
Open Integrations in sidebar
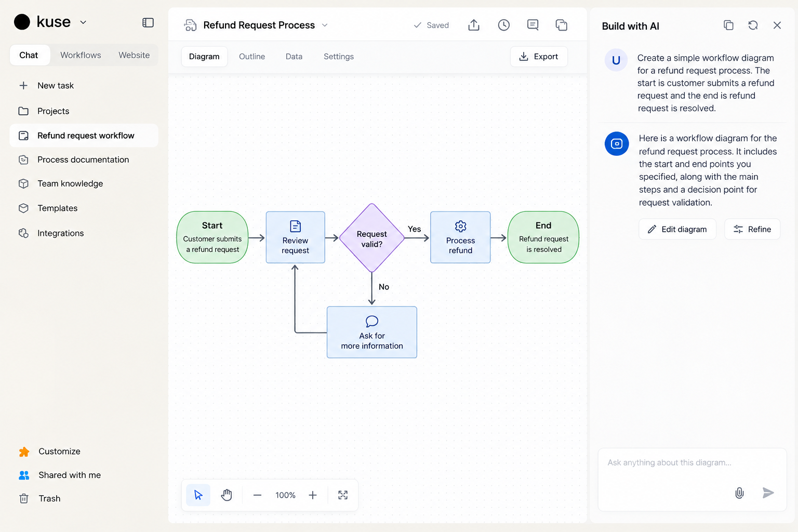[x=60, y=233]
